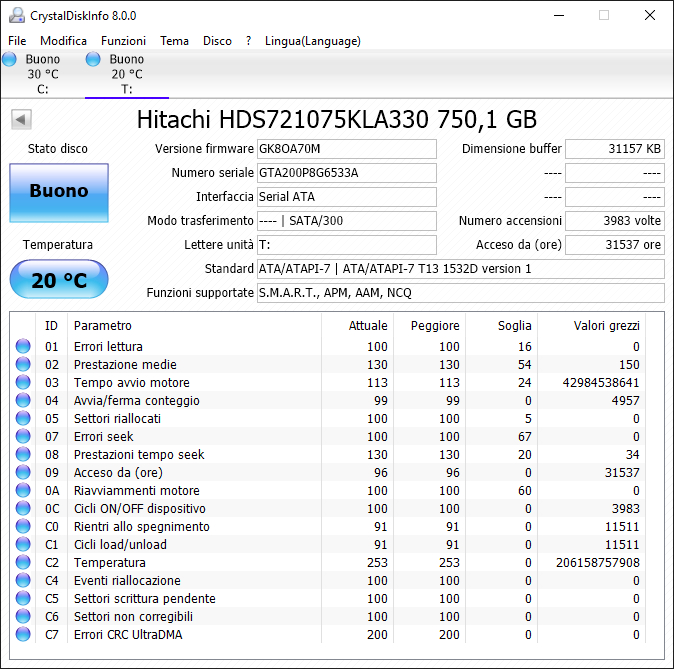This screenshot has height=669, width=674.
Task: Open the Lingua(Language) menu
Action: tap(312, 41)
